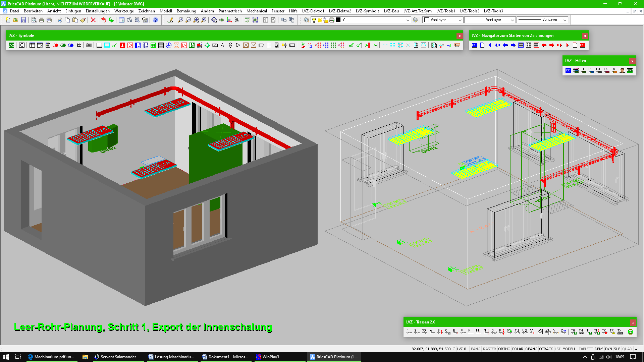The width and height of the screenshot is (644, 362).
Task: Open the LVZ-Tools3 menu
Action: click(x=493, y=11)
